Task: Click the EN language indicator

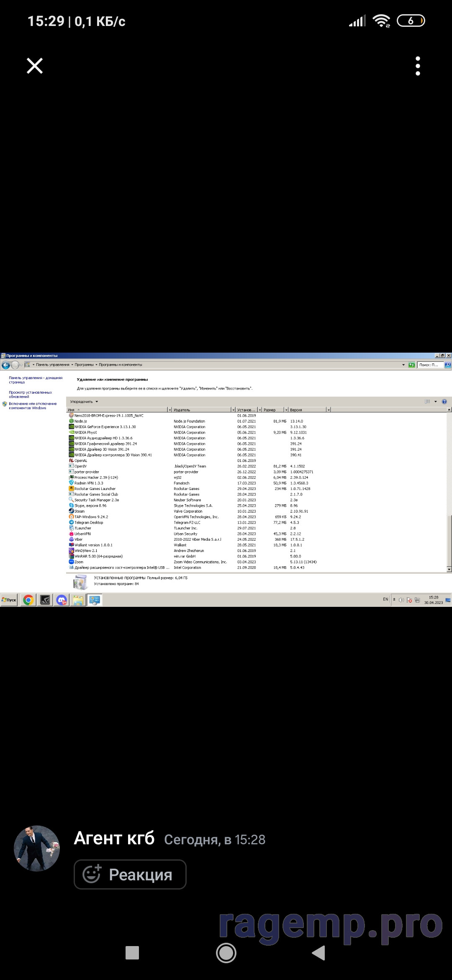Action: point(385,599)
